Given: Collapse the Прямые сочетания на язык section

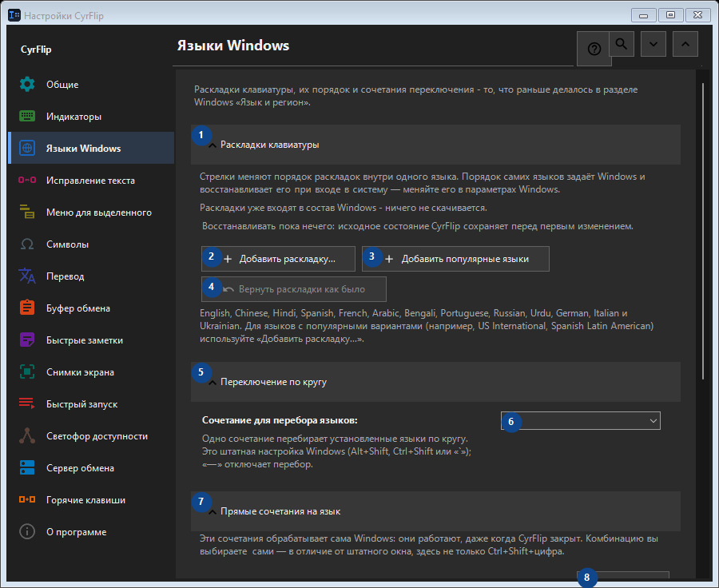Looking at the screenshot, I should click(x=435, y=511).
